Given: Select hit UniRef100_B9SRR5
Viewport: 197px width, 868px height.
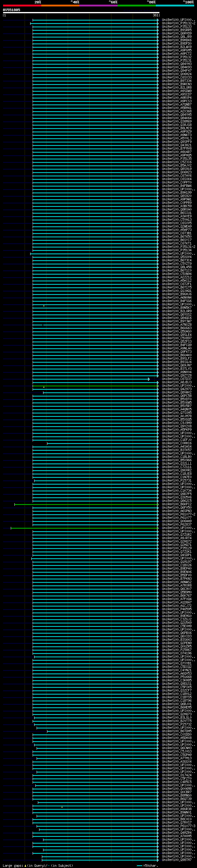Looking at the screenshot, I should (x=177, y=30).
